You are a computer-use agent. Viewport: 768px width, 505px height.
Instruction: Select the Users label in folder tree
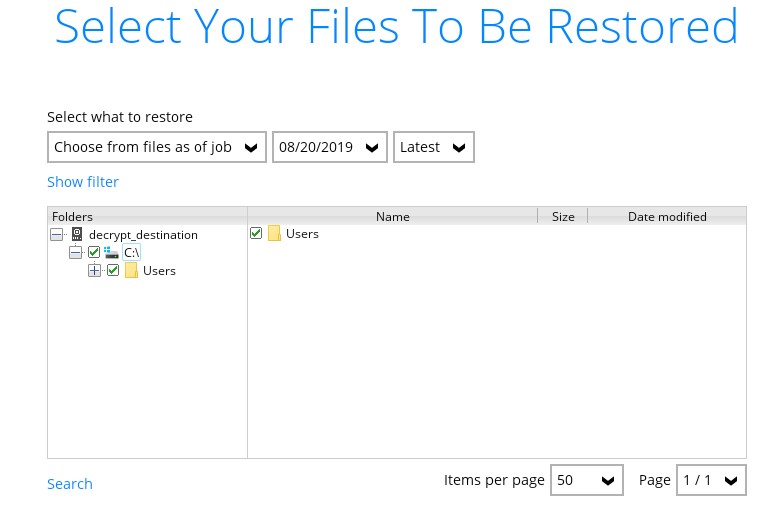(x=159, y=271)
